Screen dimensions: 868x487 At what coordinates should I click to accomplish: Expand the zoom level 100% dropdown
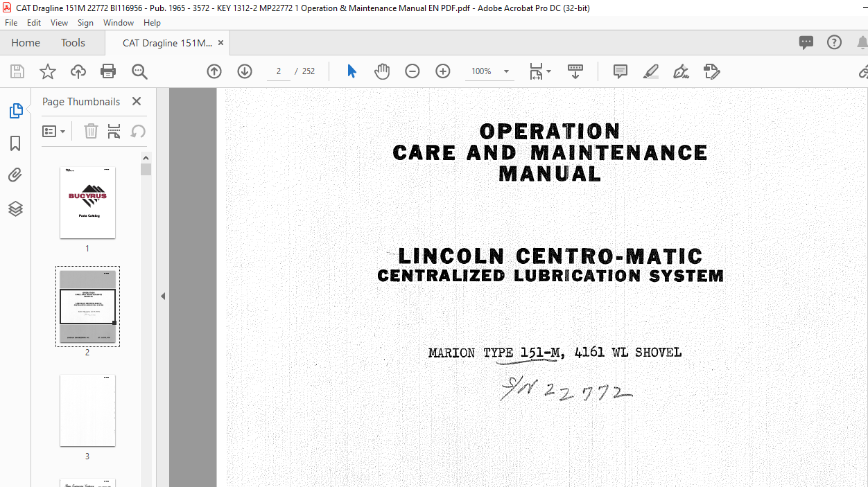coord(506,71)
